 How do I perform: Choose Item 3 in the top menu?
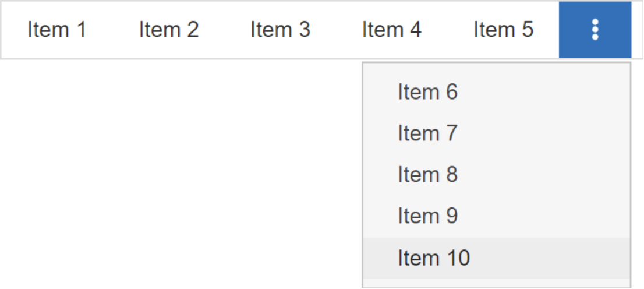(x=280, y=30)
